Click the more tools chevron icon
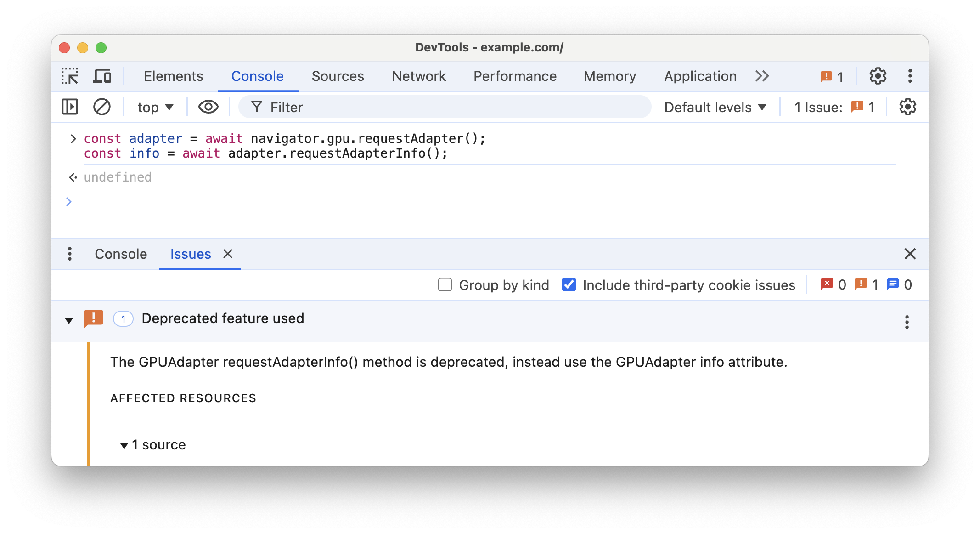This screenshot has width=980, height=534. [x=763, y=76]
